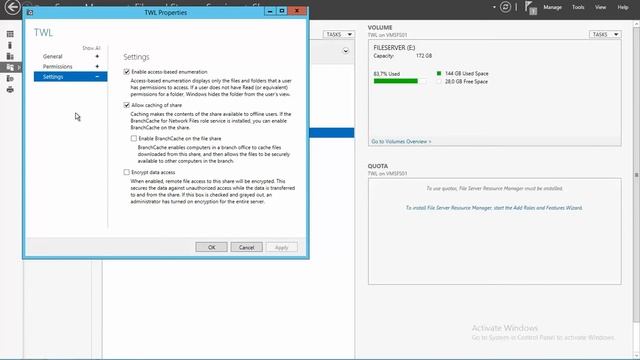Open the TASKS dropdown in Shares panel
The image size is (640, 360).
point(338,35)
